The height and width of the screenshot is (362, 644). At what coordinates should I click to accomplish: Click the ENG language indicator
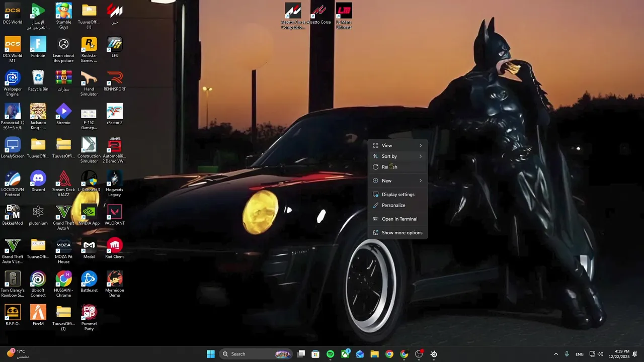(580, 354)
